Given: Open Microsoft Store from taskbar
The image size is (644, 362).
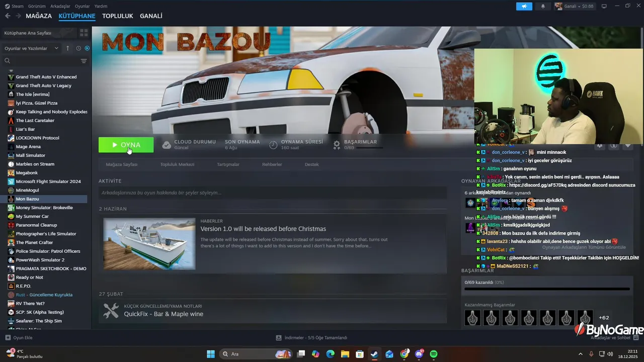Looking at the screenshot, I should pyautogui.click(x=360, y=354).
